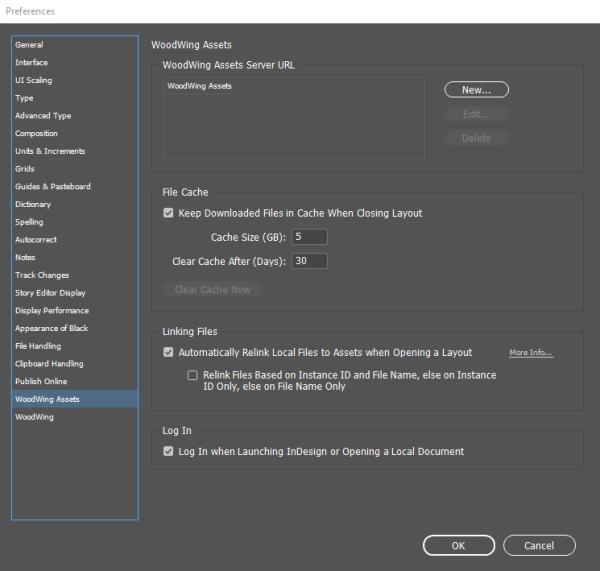Toggle Log In when Launching InDesign checkbox
Image resolution: width=600 pixels, height=571 pixels.
[x=168, y=452]
